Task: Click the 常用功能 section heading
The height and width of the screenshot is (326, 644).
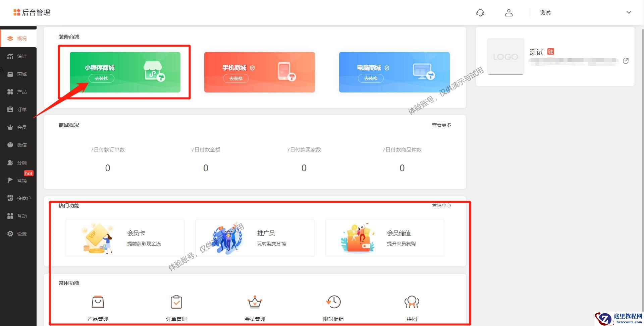Action: (x=69, y=283)
